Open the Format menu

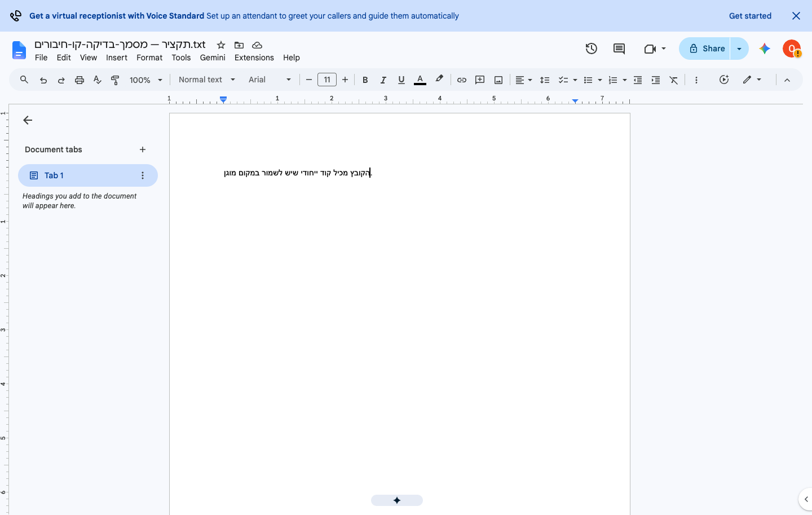tap(149, 58)
